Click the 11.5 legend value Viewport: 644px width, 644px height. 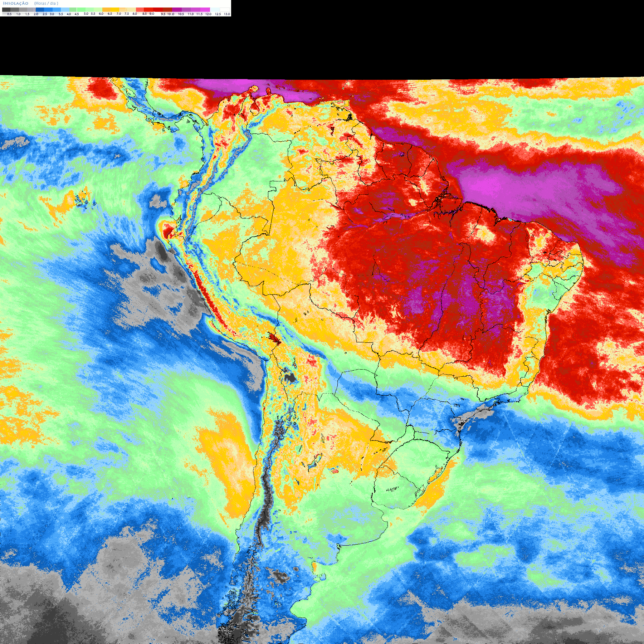coord(199,14)
